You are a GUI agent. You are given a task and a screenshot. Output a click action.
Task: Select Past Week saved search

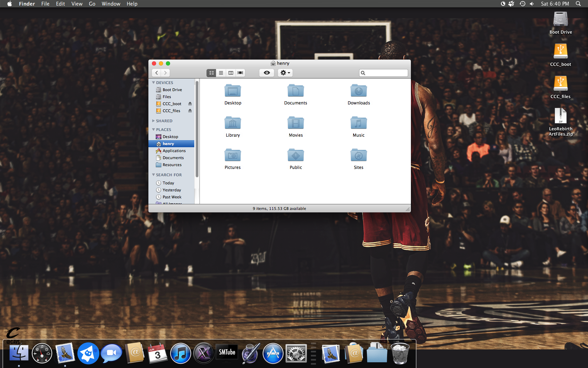coord(171,197)
